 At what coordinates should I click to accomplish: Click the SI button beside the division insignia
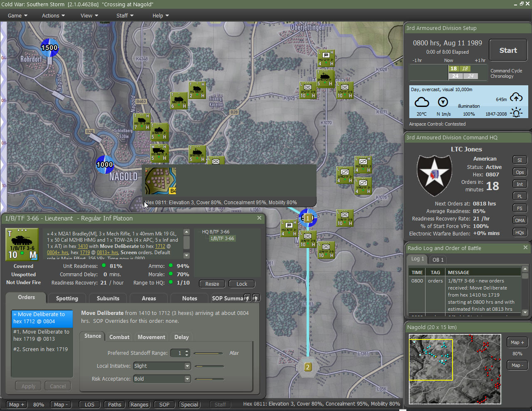pos(520,160)
